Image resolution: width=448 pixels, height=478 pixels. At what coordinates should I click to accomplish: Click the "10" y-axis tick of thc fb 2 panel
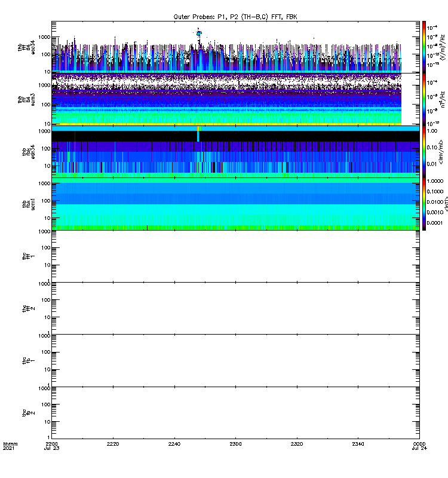click(47, 422)
